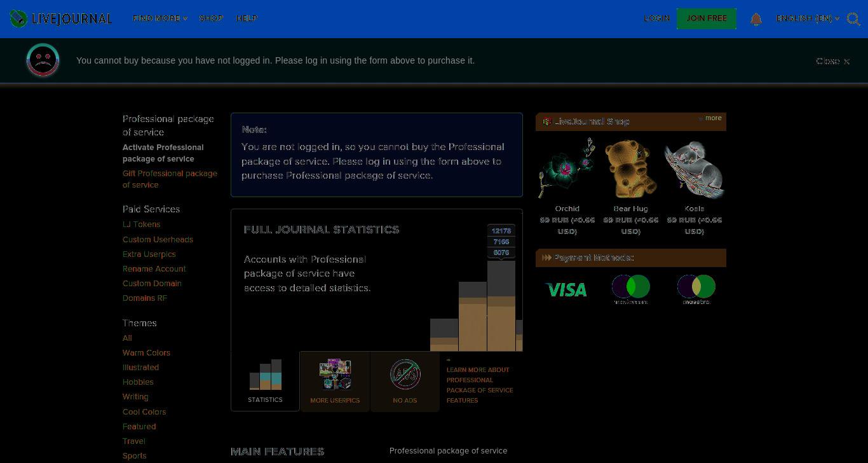Select the Featured theme category
Image resolution: width=868 pixels, height=463 pixels.
[139, 427]
